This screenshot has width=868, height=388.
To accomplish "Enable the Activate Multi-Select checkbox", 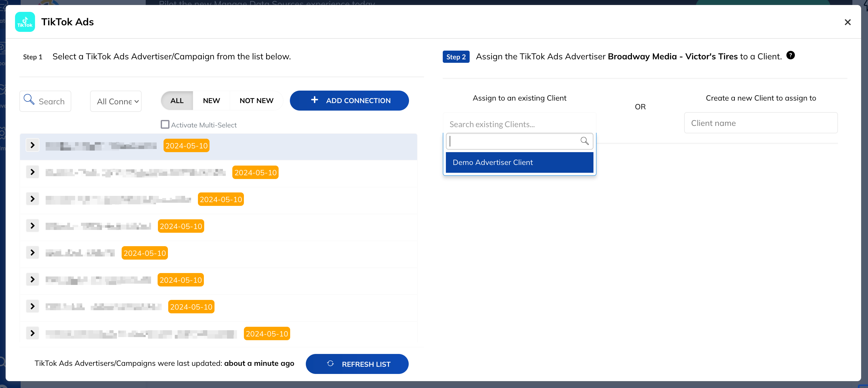I will [165, 125].
